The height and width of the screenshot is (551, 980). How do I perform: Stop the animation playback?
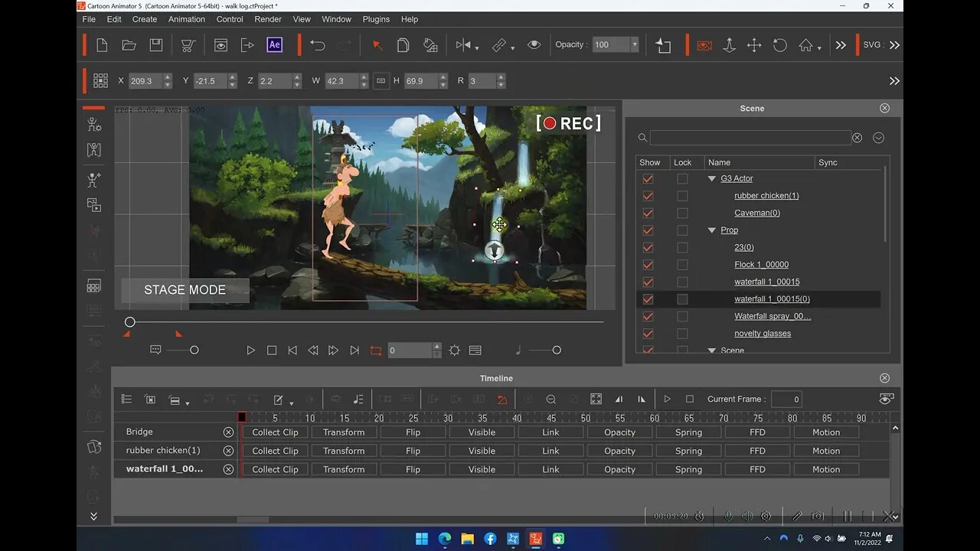[x=272, y=350]
